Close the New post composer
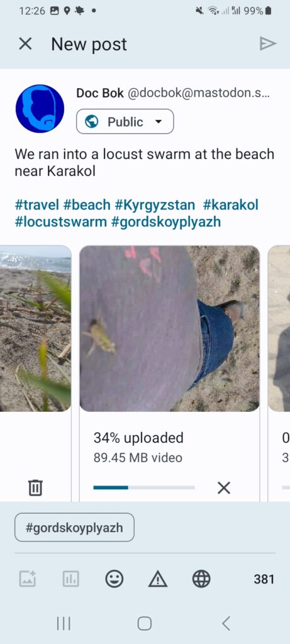 pos(25,44)
